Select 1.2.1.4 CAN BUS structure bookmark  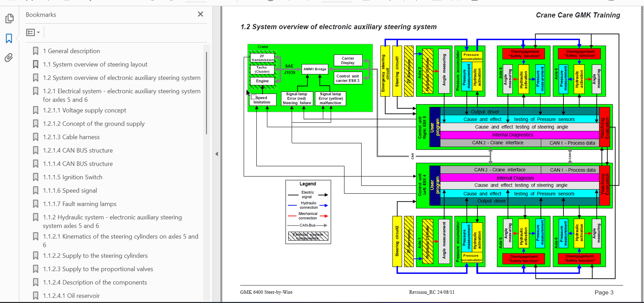(x=78, y=150)
